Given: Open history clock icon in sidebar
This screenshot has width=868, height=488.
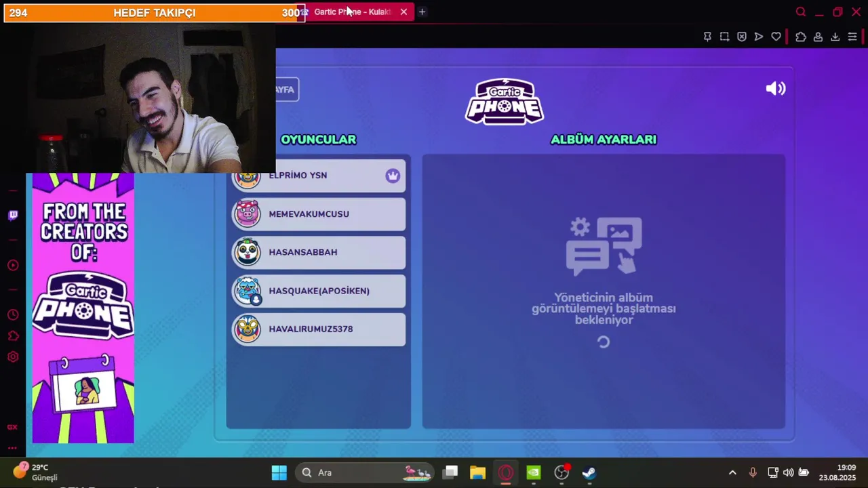Looking at the screenshot, I should coord(13,314).
